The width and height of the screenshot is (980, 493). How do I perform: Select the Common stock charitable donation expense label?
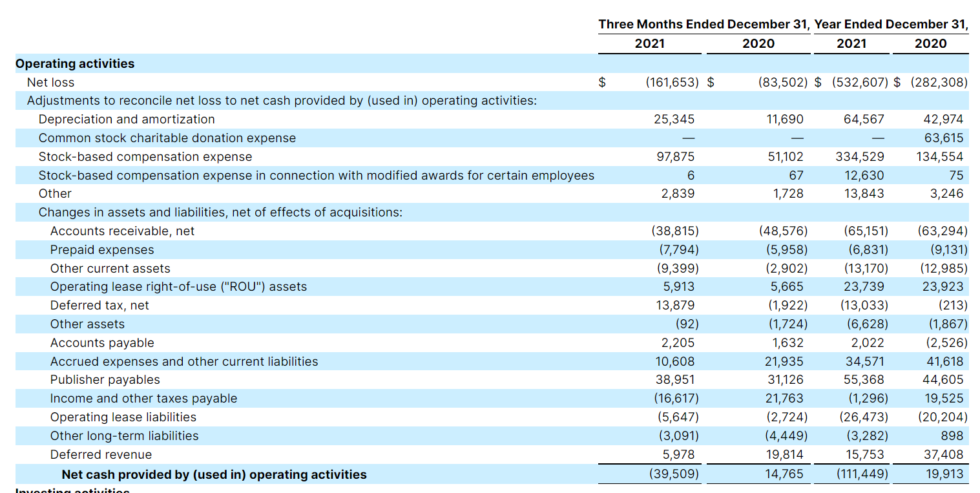(x=167, y=138)
